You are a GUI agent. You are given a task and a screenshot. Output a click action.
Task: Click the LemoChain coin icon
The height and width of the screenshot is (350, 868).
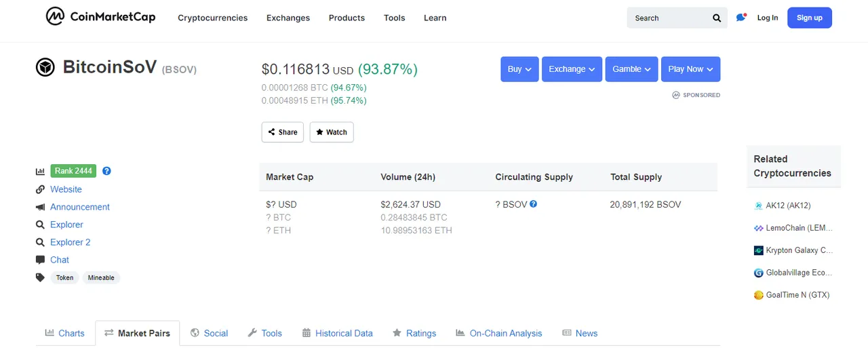pos(759,228)
